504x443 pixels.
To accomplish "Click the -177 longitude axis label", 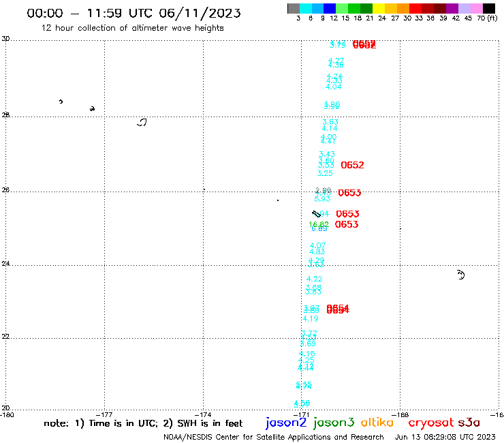I will (105, 415).
